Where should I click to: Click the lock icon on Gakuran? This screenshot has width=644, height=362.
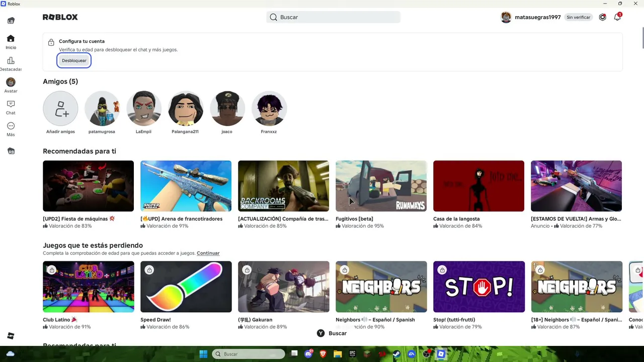[247, 270]
